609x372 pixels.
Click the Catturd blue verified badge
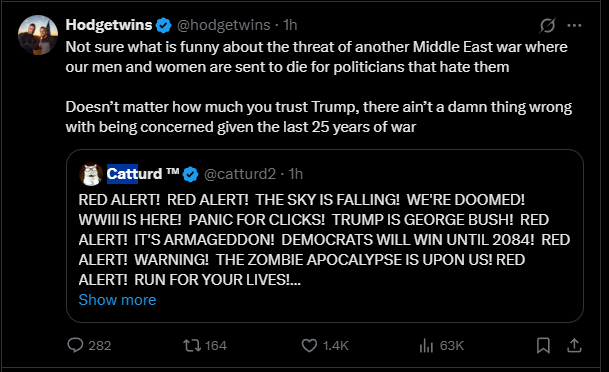[x=190, y=174]
